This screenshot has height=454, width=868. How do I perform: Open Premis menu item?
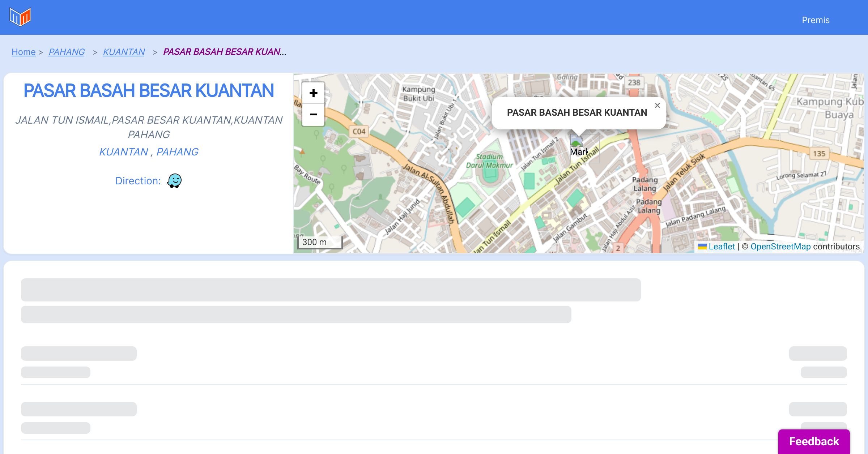click(816, 20)
